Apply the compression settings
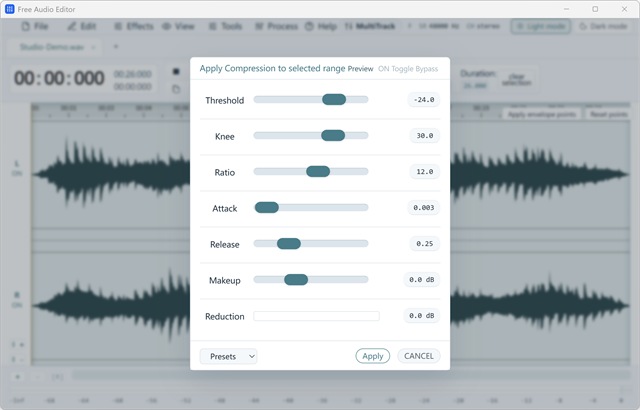640x410 pixels. (373, 356)
